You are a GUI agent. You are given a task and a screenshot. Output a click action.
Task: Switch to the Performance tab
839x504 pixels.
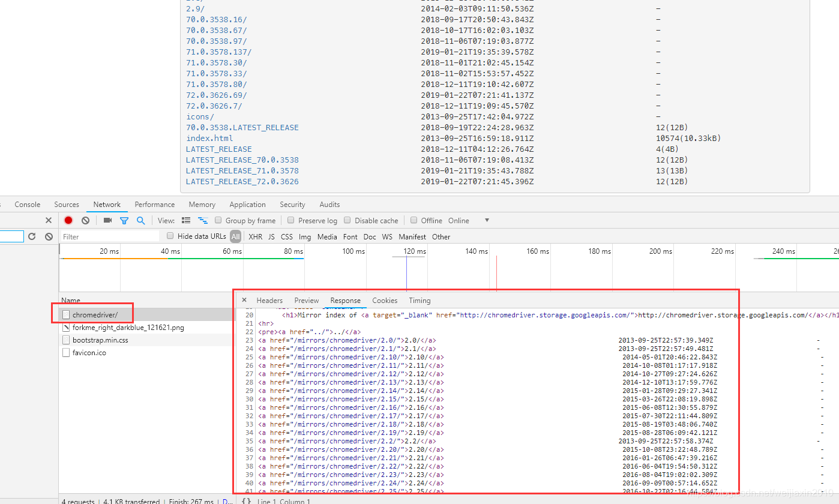(x=155, y=205)
